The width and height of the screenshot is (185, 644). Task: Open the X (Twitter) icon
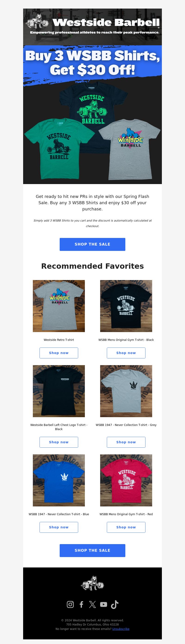(x=92, y=604)
